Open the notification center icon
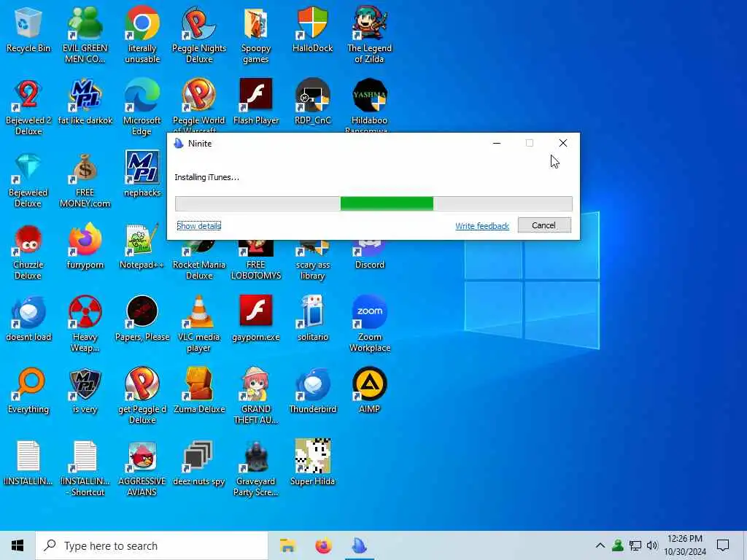This screenshot has width=747, height=560. tap(723, 545)
